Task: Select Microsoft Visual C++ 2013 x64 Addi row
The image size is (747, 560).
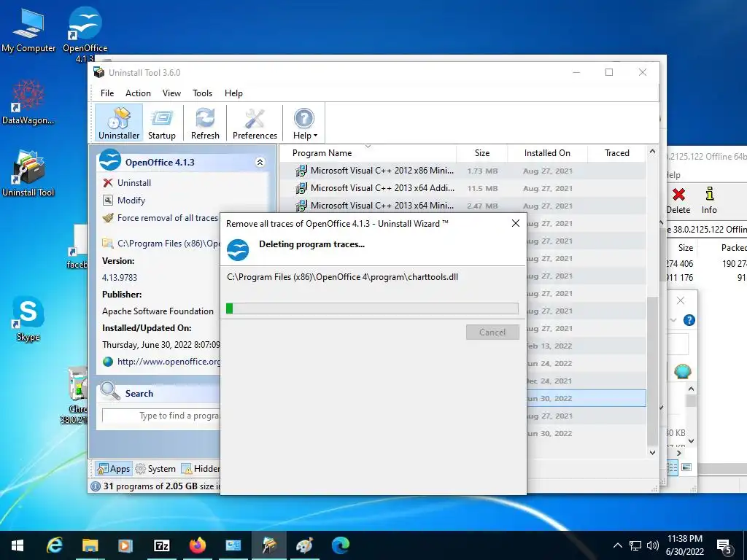Action: coord(462,189)
